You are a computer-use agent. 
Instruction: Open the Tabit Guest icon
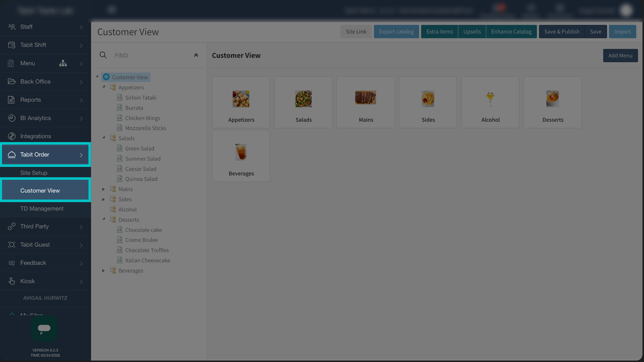12,244
